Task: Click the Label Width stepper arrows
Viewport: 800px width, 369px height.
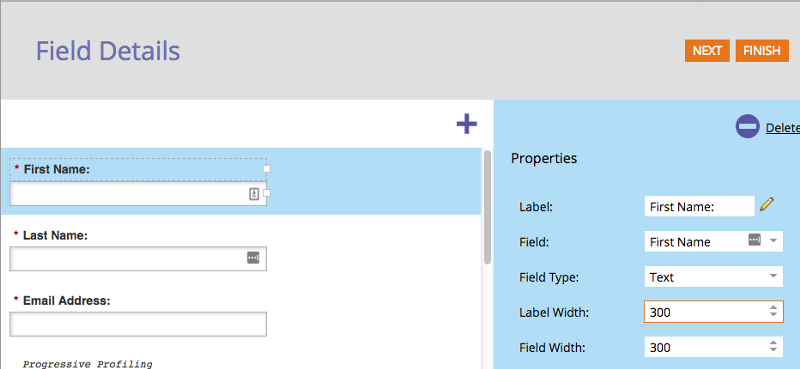Action: [x=773, y=311]
